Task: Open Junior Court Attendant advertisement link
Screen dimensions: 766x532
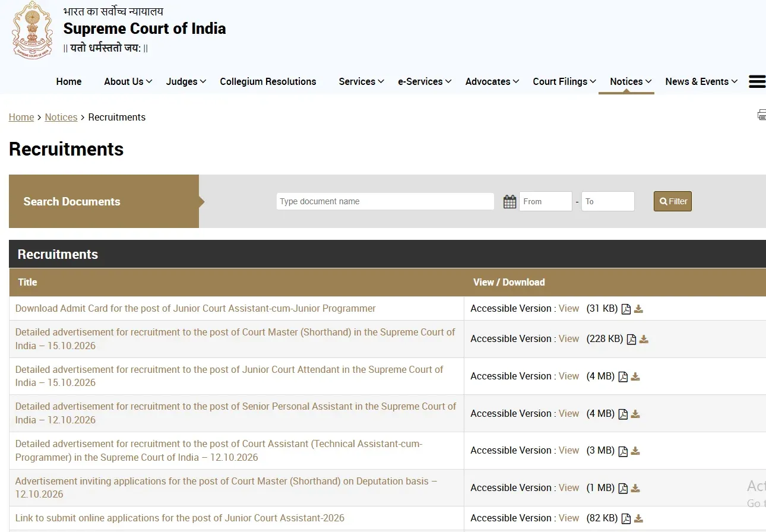Action: click(x=229, y=376)
